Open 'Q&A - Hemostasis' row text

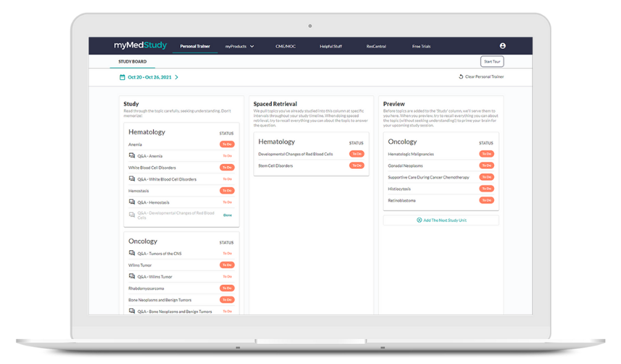click(x=153, y=203)
